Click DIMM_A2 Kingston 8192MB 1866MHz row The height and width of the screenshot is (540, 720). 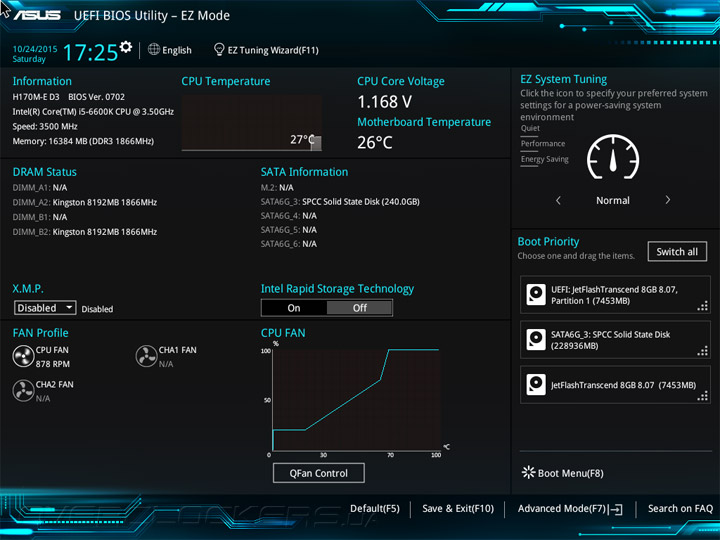click(x=85, y=202)
